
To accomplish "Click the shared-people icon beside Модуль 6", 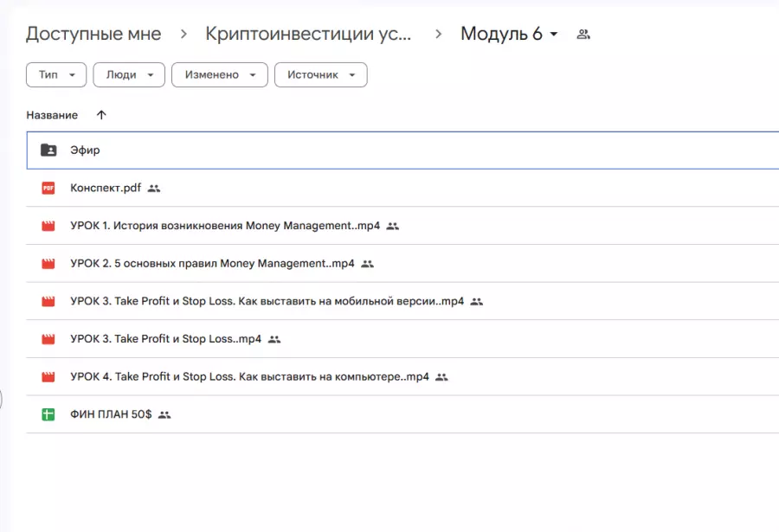I will 583,35.
